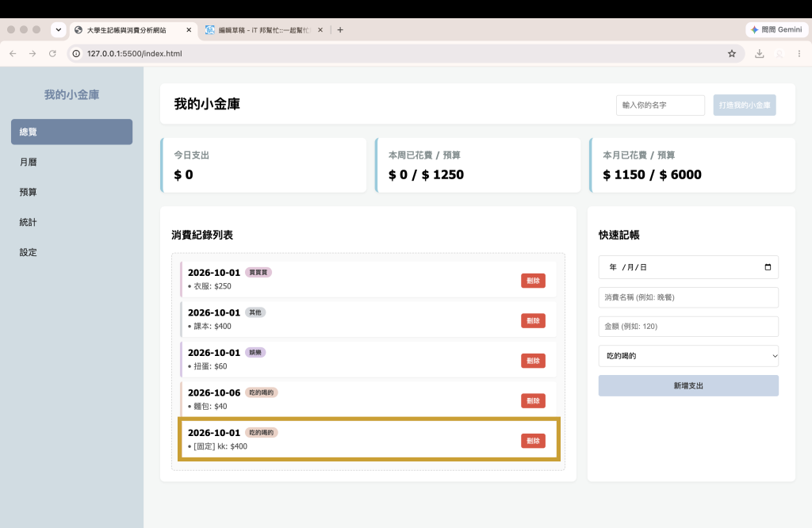Click the 2026-10-06 date of 麵包 record

pyautogui.click(x=214, y=393)
